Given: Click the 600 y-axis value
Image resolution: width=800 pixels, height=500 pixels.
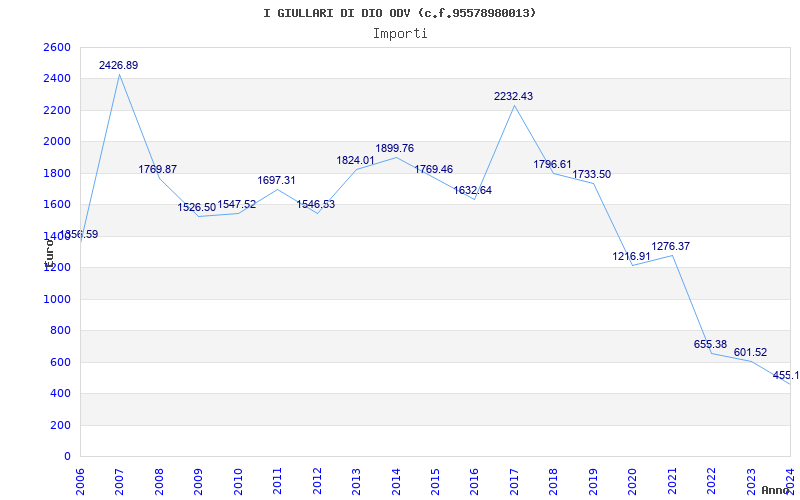Looking at the screenshot, I should tap(60, 362).
